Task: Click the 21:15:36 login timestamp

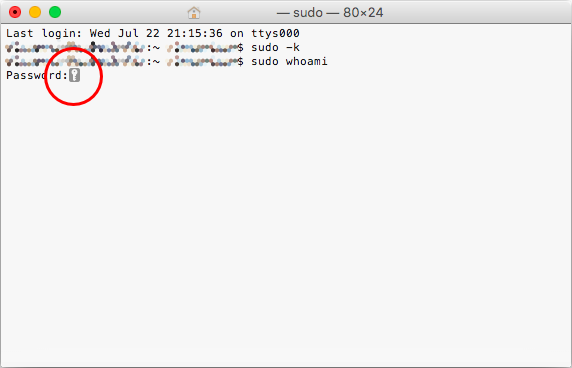Action: click(x=195, y=33)
